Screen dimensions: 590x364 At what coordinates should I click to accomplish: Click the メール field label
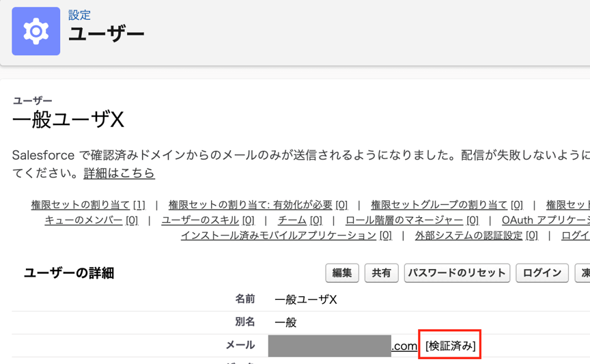[240, 345]
